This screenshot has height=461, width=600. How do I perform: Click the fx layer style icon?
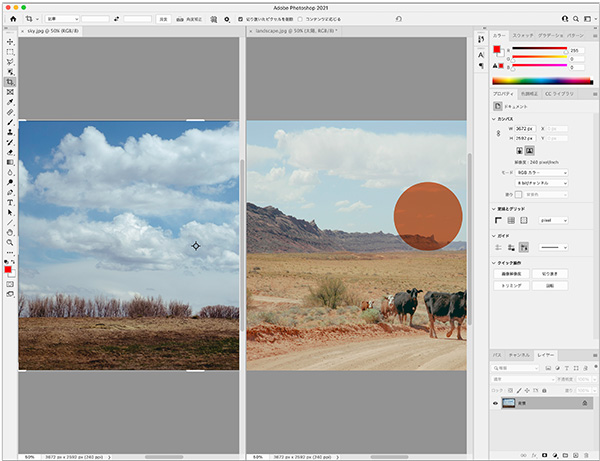pyautogui.click(x=534, y=455)
